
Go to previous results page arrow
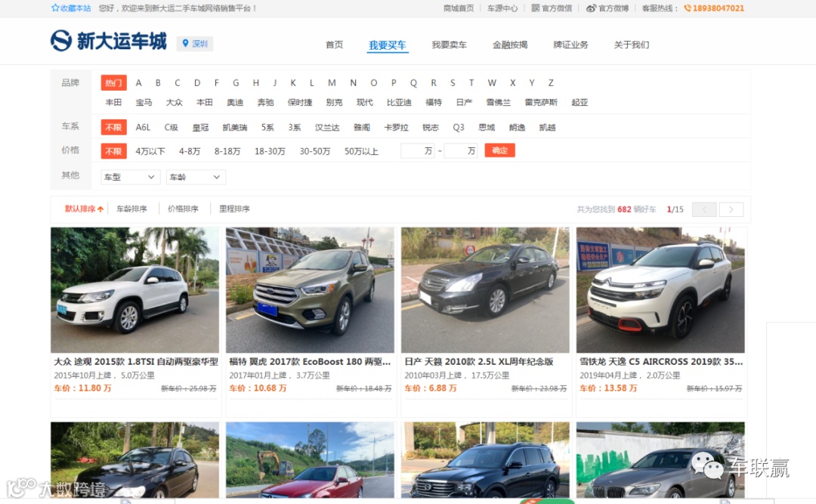click(x=704, y=209)
